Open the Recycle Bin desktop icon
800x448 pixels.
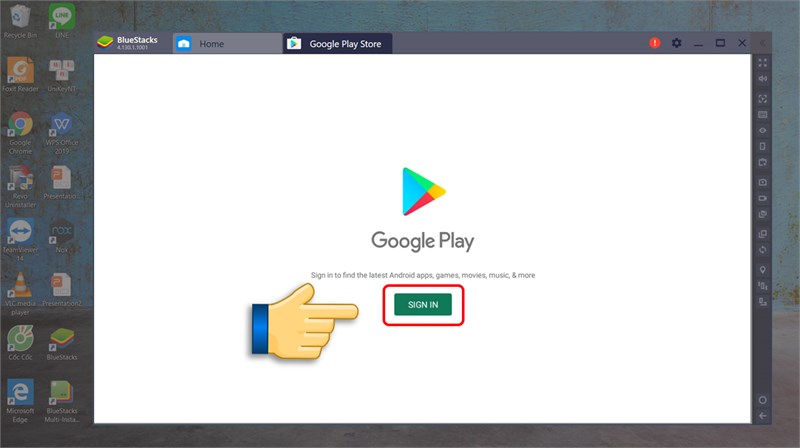click(x=20, y=18)
